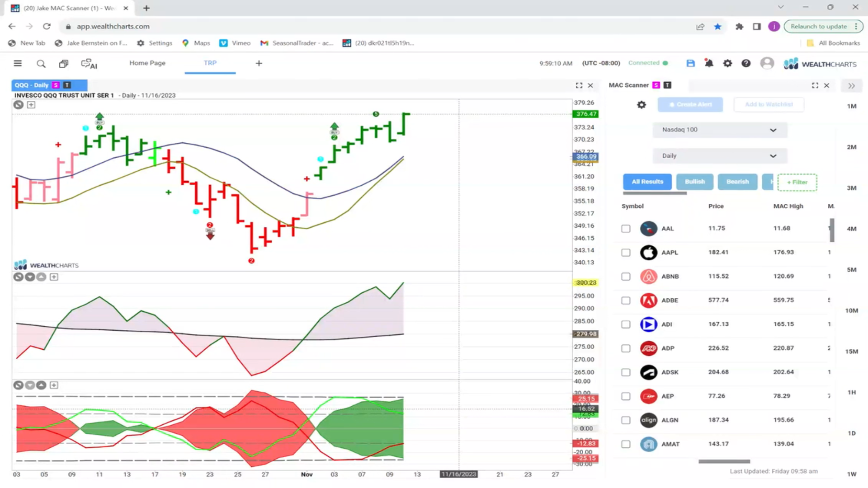Image resolution: width=868 pixels, height=488 pixels.
Task: Tick the ADP row checkbox
Action: click(x=626, y=348)
